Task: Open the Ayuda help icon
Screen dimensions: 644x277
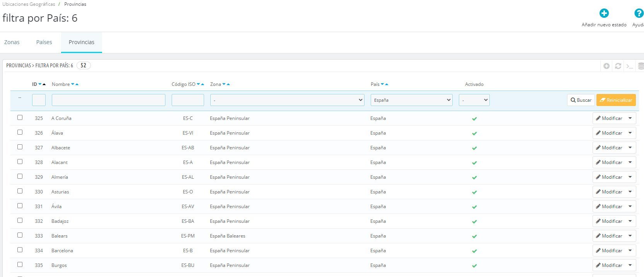Action: (639, 13)
